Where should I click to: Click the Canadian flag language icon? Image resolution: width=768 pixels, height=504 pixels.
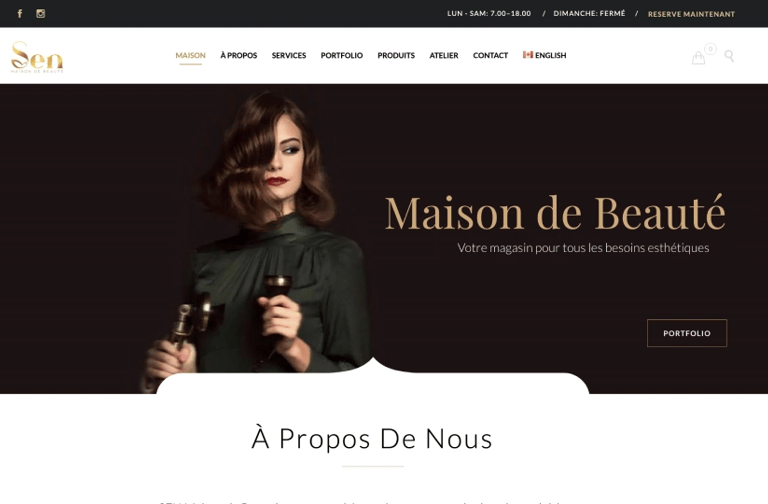[x=528, y=55]
